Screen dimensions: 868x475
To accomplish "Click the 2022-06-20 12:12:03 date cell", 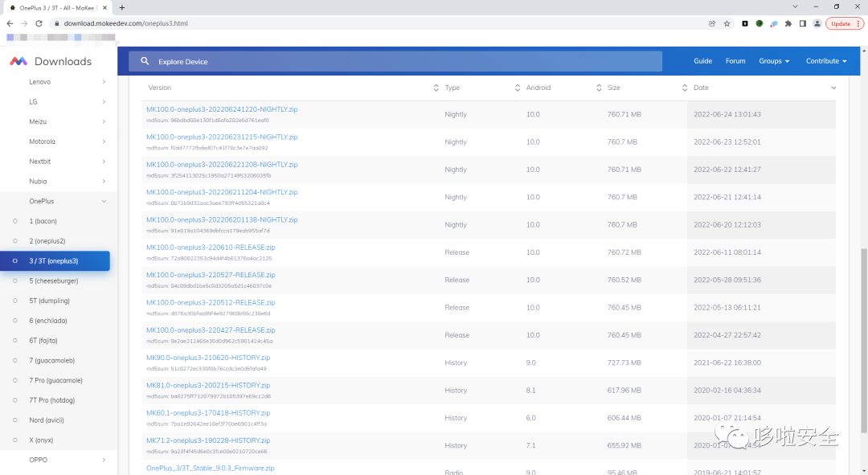I will (x=727, y=224).
